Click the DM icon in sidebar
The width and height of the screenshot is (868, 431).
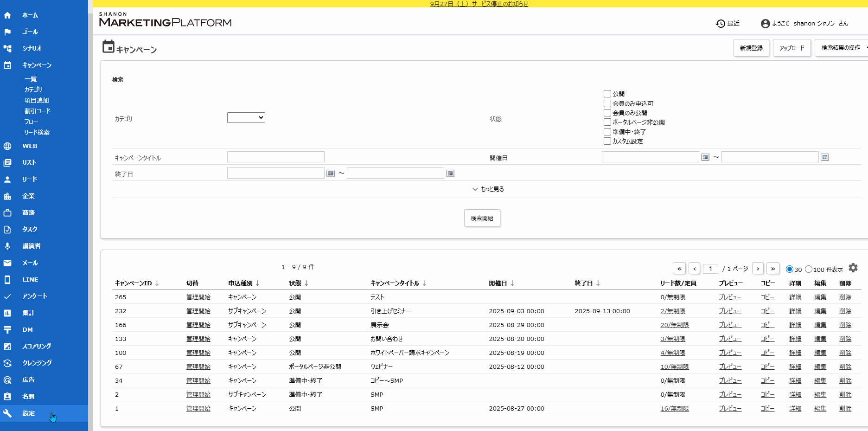click(x=7, y=330)
